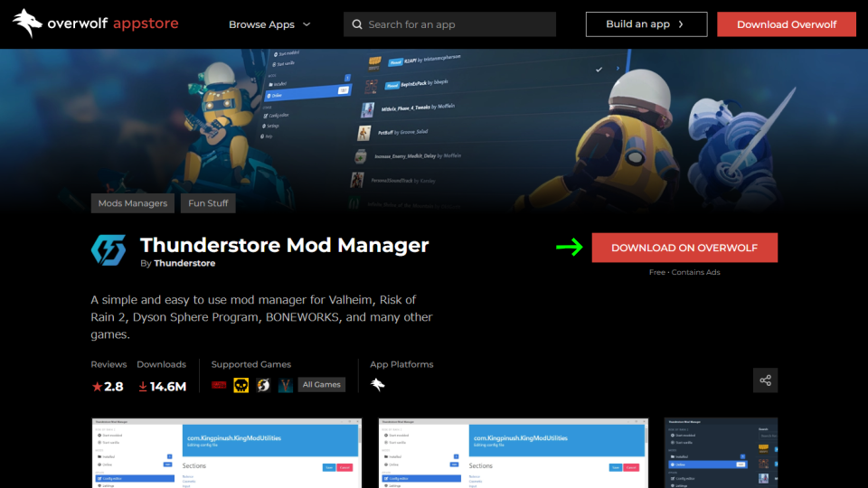Image resolution: width=868 pixels, height=488 pixels.
Task: Click the Download Overwolf button
Action: click(x=786, y=24)
